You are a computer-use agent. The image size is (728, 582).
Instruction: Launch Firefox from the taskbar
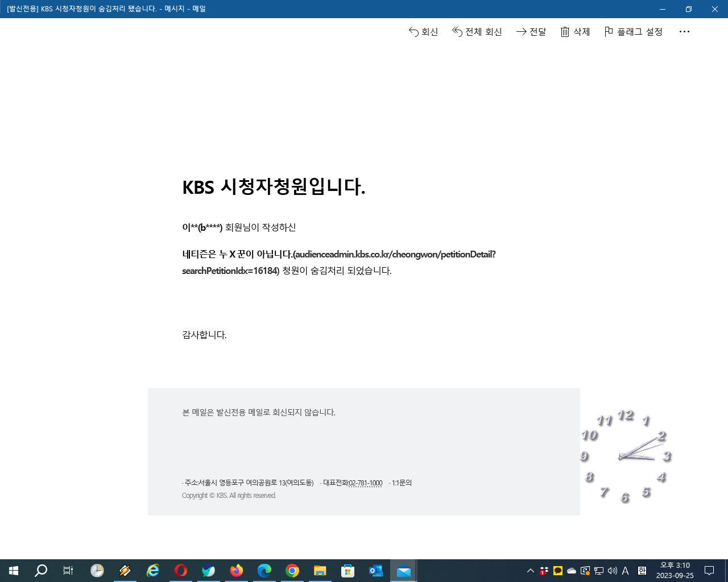pos(237,571)
